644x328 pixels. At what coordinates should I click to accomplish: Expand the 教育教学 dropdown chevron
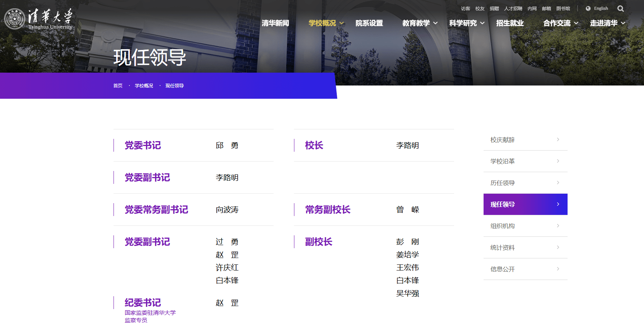436,23
